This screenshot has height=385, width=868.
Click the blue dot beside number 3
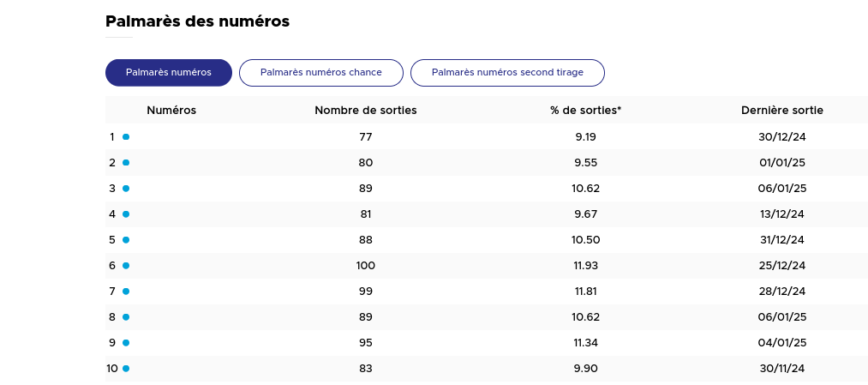[126, 189]
